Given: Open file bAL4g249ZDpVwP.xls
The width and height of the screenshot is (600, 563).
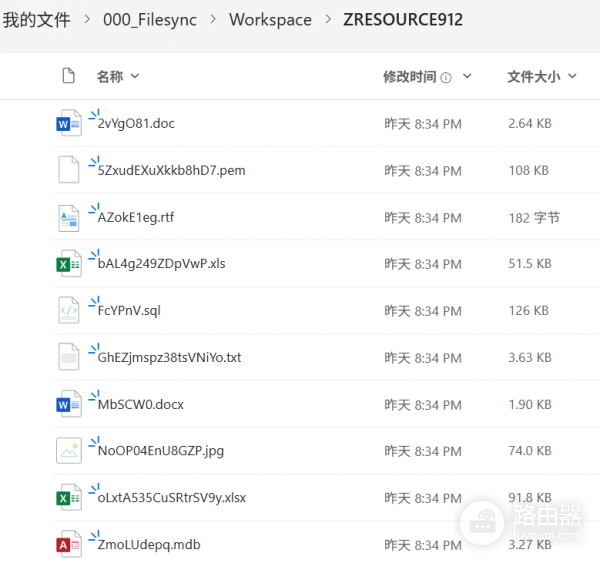Looking at the screenshot, I should [x=161, y=264].
